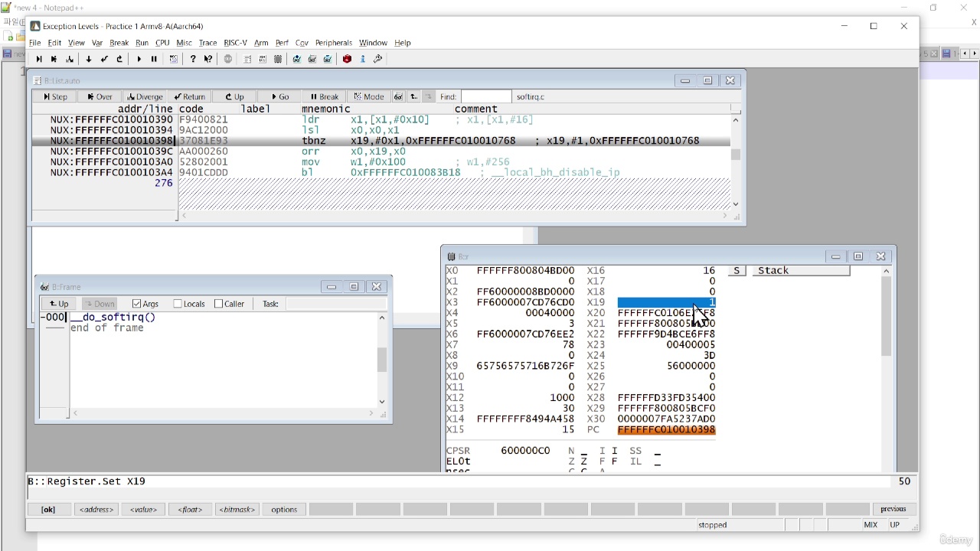This screenshot has width=980, height=551.
Task: Click the single Step icon in main toolbar
Action: [x=39, y=59]
